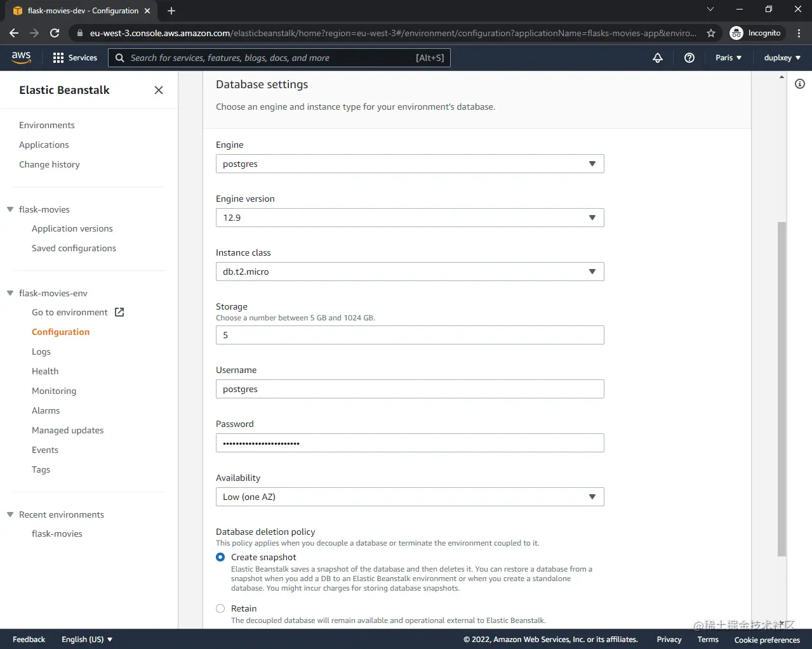Click the external link icon beside Go to environment
Screen dimensions: 812x649
tap(119, 312)
